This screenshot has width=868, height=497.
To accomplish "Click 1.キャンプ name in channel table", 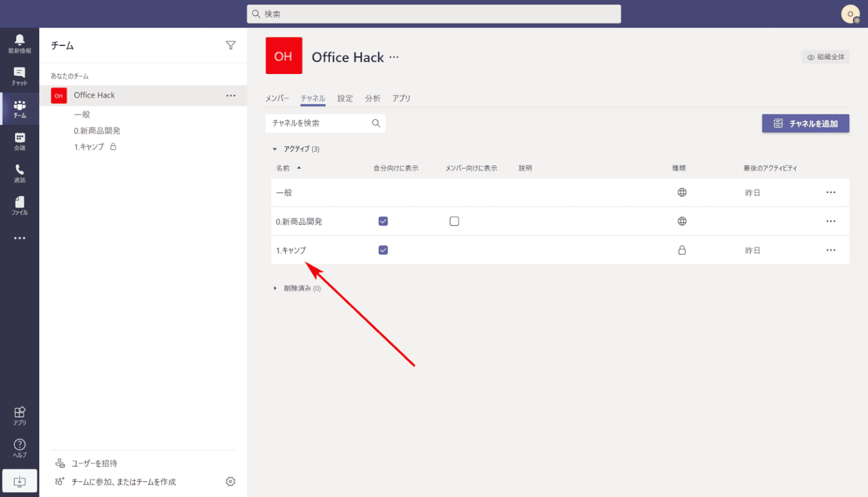I will click(x=291, y=250).
